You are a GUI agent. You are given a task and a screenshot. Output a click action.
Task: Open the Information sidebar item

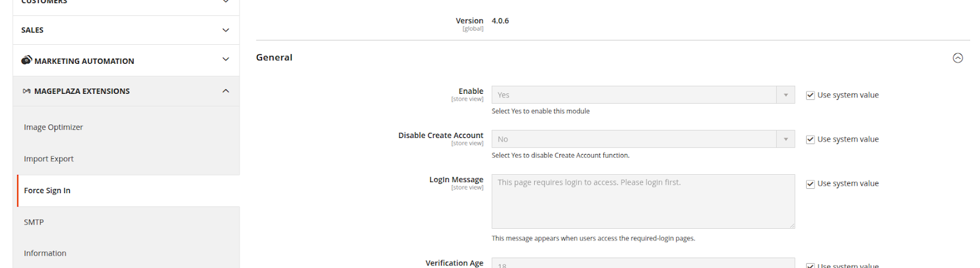pos(45,253)
